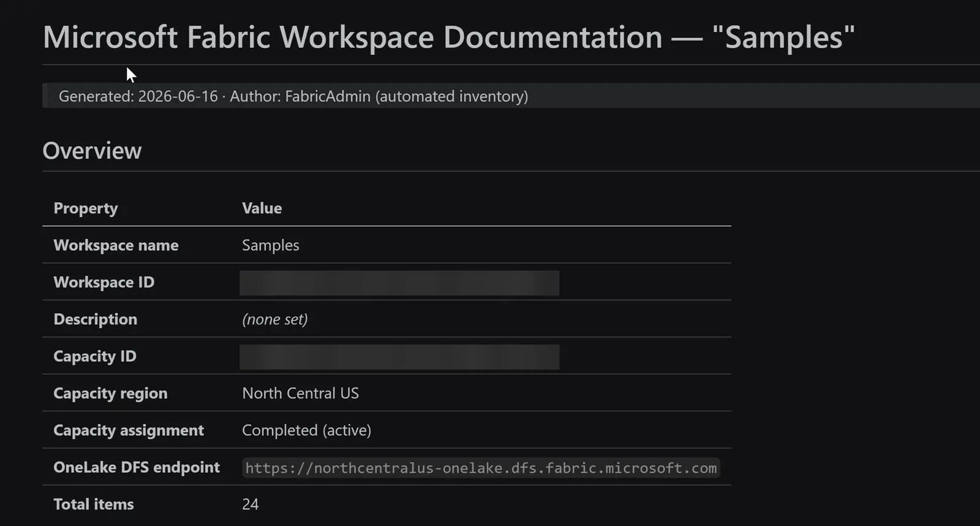The height and width of the screenshot is (526, 980).
Task: Click the 'North Central US' value
Action: pos(301,393)
